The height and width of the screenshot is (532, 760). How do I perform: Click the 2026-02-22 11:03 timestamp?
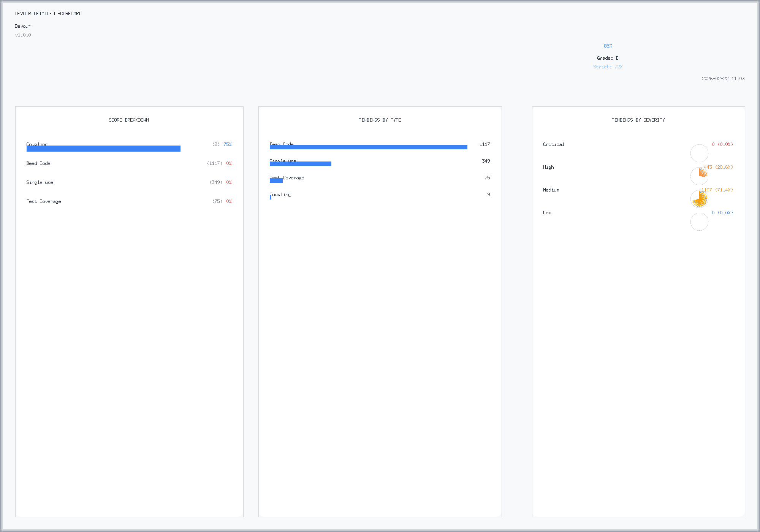(x=723, y=79)
